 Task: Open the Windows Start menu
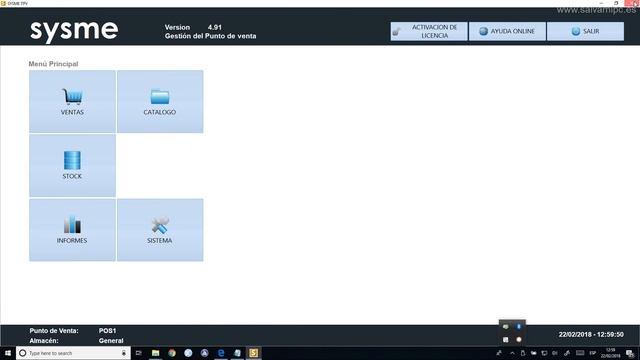(8, 353)
